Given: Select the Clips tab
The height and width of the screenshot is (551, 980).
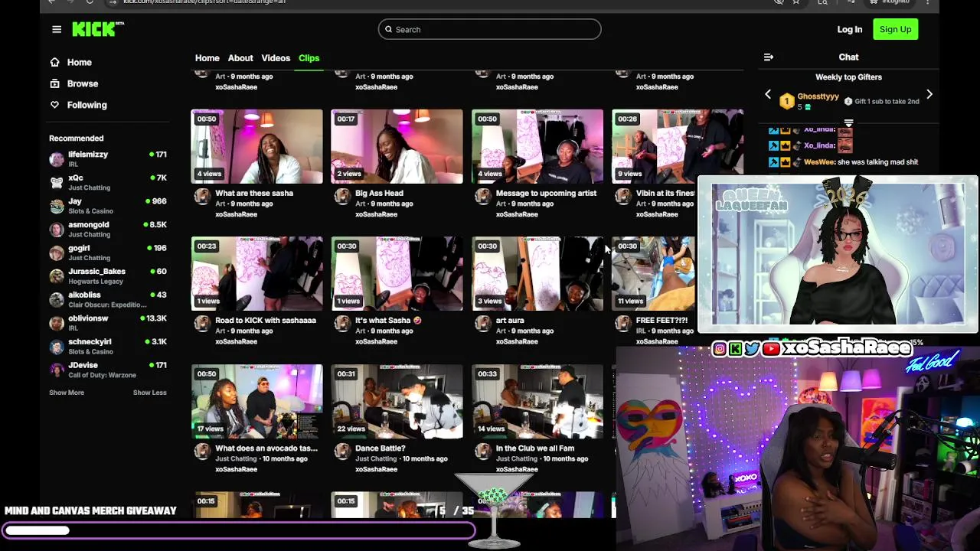Looking at the screenshot, I should [309, 58].
